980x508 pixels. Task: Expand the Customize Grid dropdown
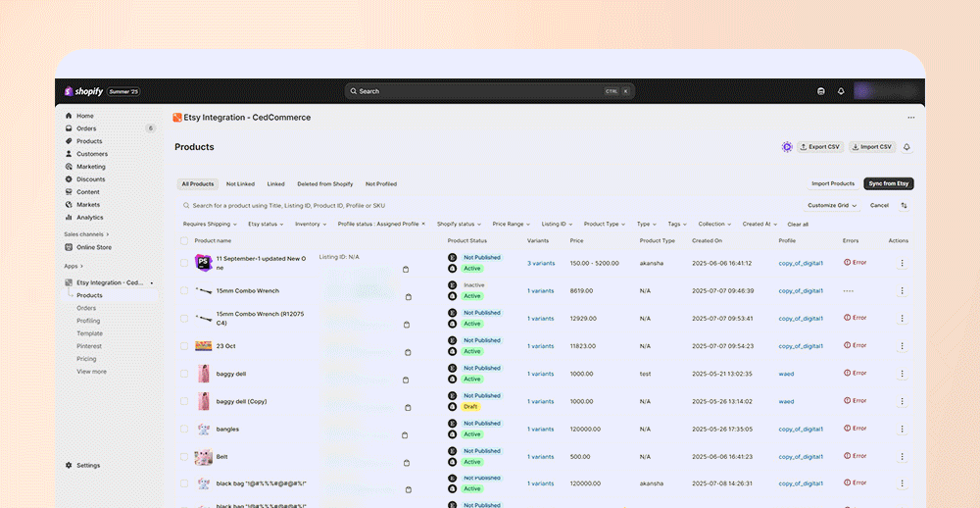[831, 205]
